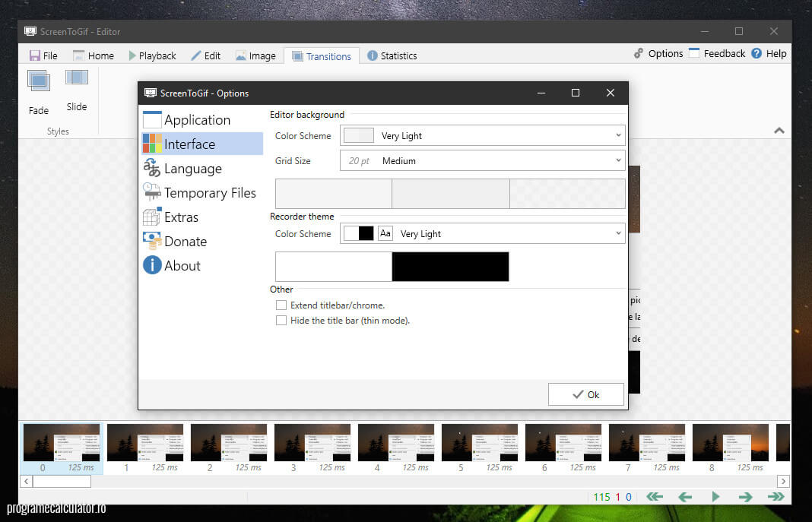Minimize the Options dialog
812x522 pixels.
(541, 93)
